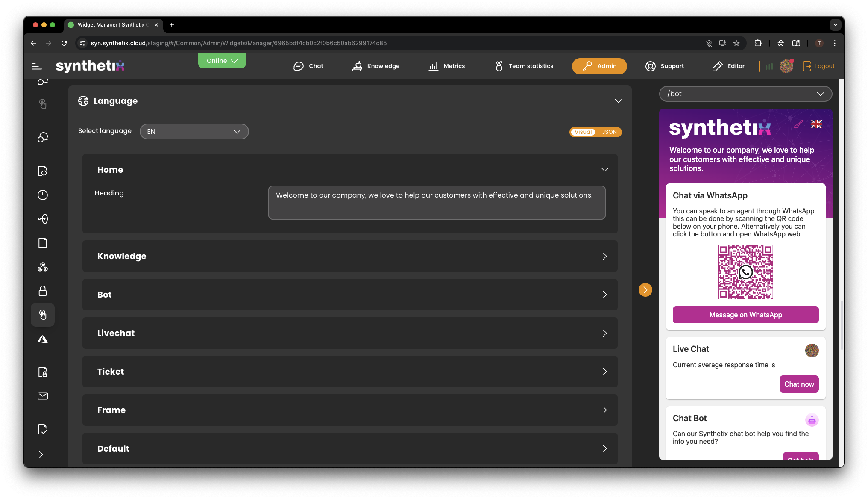Click into the Heading text field

pos(437,203)
